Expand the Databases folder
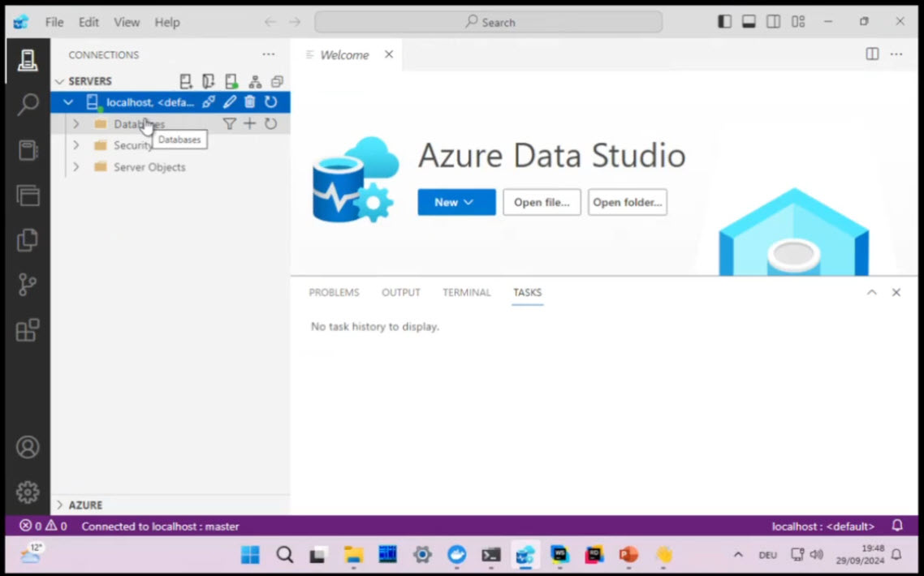The height and width of the screenshot is (576, 924). coord(76,123)
